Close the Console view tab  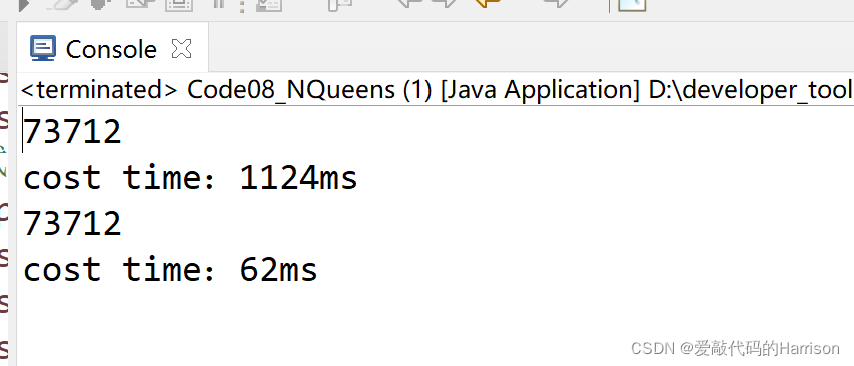pyautogui.click(x=181, y=49)
